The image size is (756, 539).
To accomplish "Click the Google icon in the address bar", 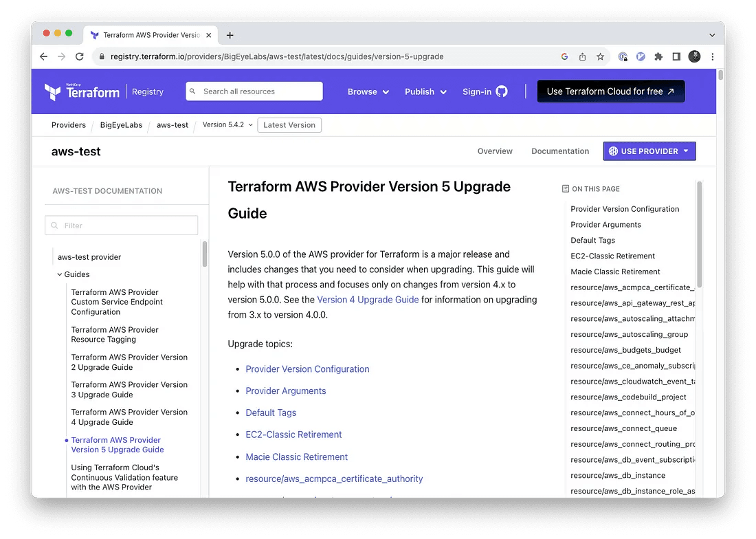I will tap(564, 56).
